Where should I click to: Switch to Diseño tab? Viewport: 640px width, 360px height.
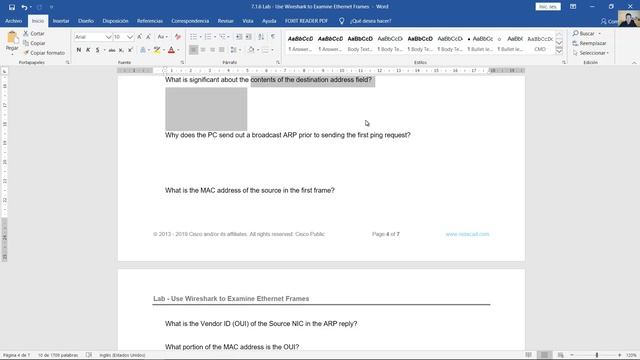pos(86,21)
